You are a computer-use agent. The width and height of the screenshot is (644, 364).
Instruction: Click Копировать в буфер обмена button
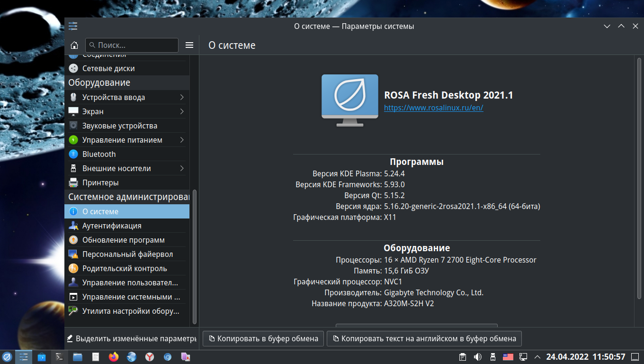pos(263,338)
